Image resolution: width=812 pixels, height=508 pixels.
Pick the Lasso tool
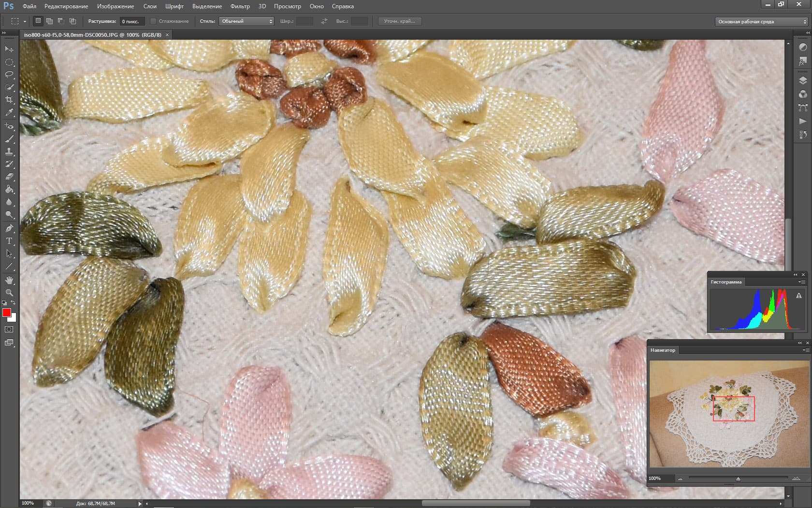(x=9, y=75)
